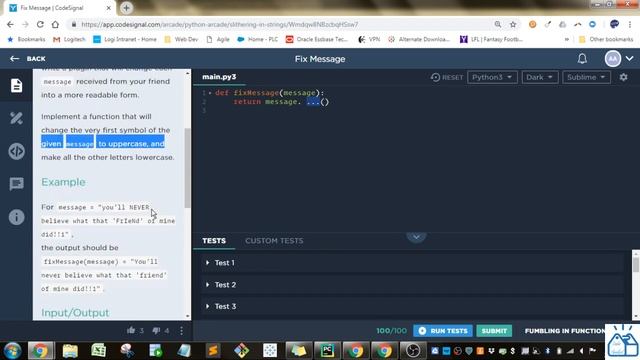640x360 pixels.
Task: Click the RESET button
Action: click(447, 77)
